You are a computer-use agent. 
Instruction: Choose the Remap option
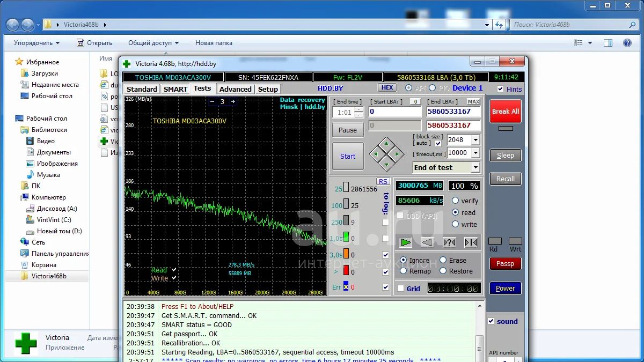[404, 271]
